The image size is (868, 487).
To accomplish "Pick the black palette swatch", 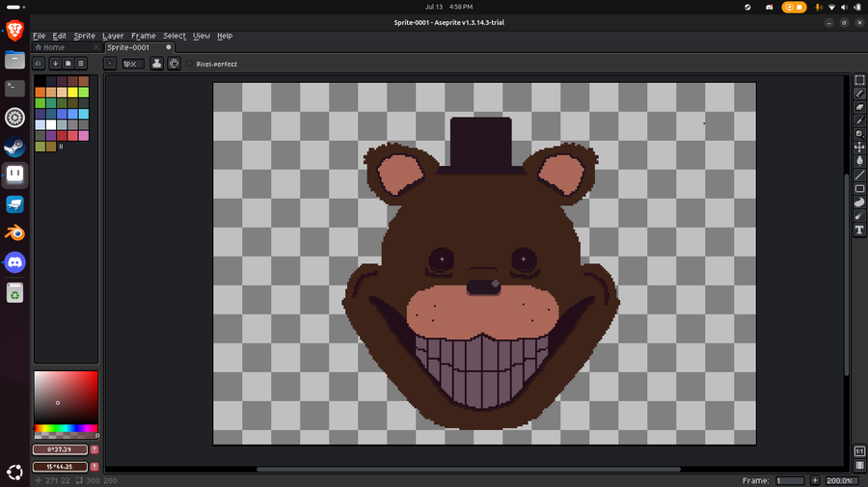I will click(40, 81).
